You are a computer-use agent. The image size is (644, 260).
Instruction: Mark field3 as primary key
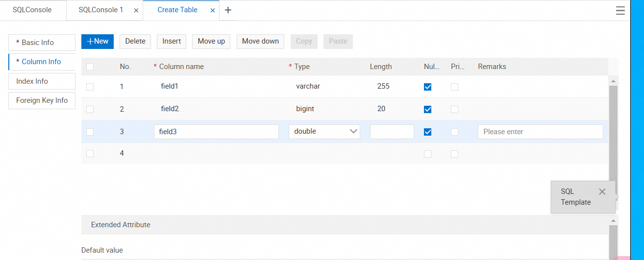click(x=454, y=132)
